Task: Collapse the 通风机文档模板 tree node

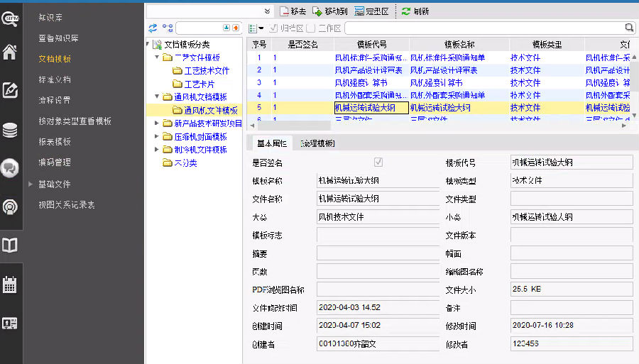Action: 158,96
